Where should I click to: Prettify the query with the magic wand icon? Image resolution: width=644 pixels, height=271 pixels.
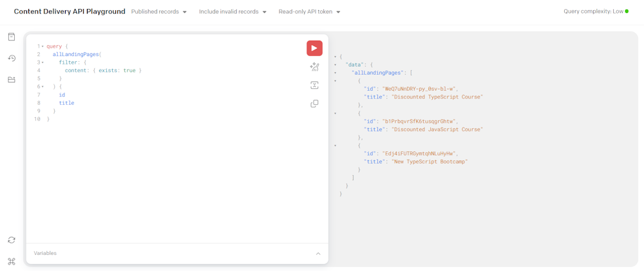pyautogui.click(x=314, y=67)
